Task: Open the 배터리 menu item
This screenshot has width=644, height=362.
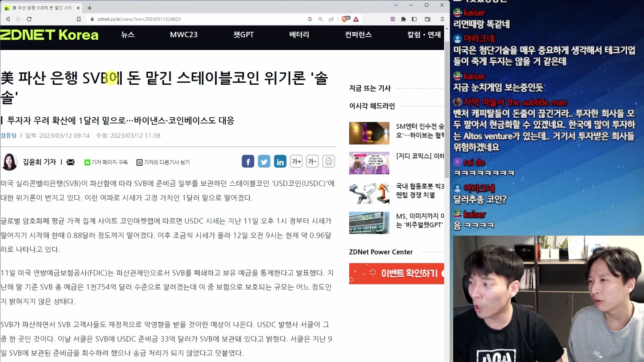Action: [x=299, y=34]
